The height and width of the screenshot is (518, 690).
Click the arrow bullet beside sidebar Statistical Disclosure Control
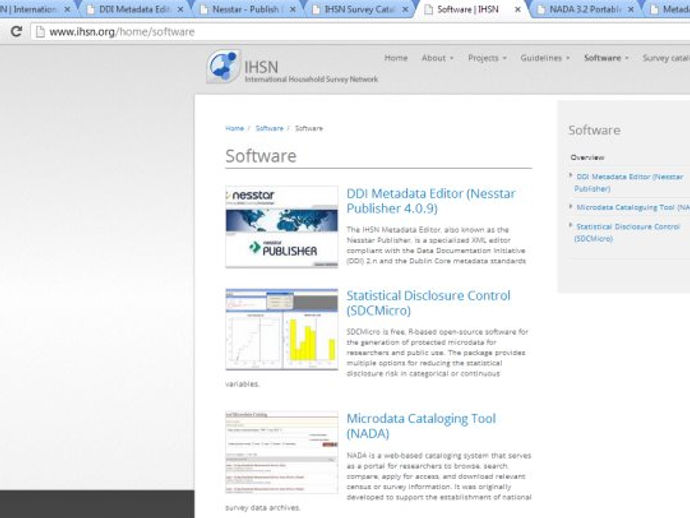571,225
